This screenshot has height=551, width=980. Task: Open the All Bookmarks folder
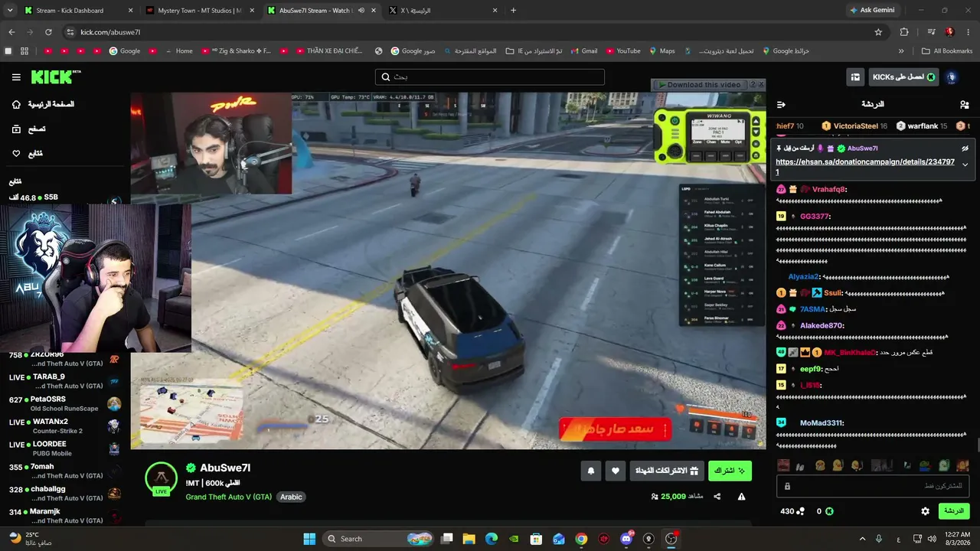pyautogui.click(x=947, y=51)
